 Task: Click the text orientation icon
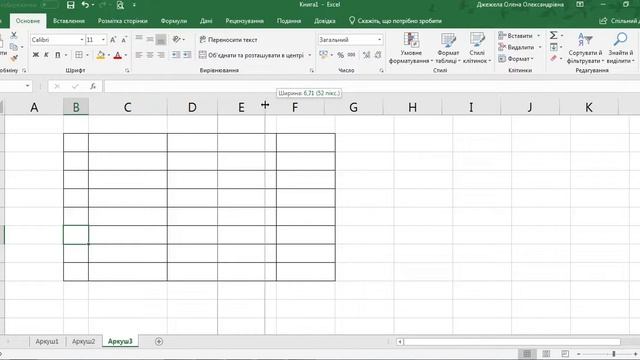(x=176, y=39)
